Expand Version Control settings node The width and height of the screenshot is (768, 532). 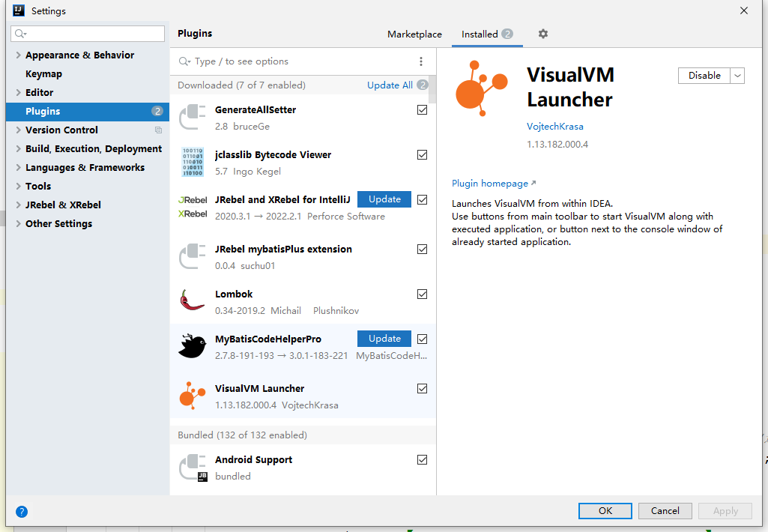pyautogui.click(x=18, y=130)
